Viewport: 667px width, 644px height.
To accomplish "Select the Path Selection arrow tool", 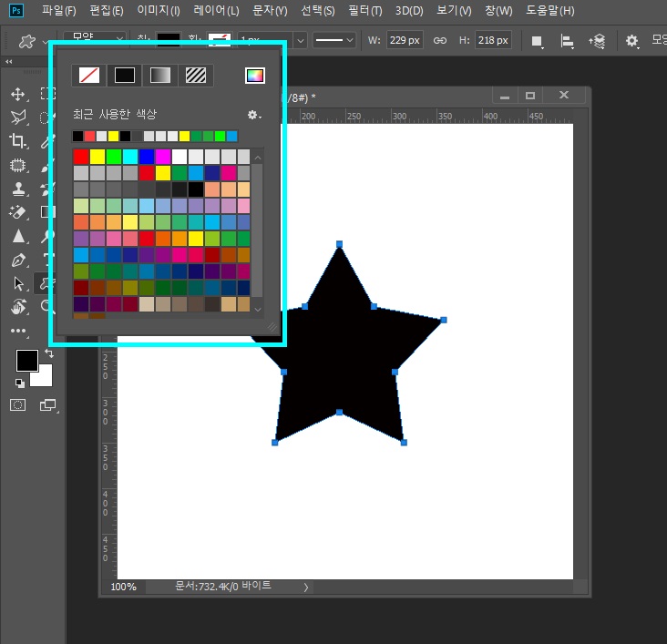I will (x=18, y=283).
